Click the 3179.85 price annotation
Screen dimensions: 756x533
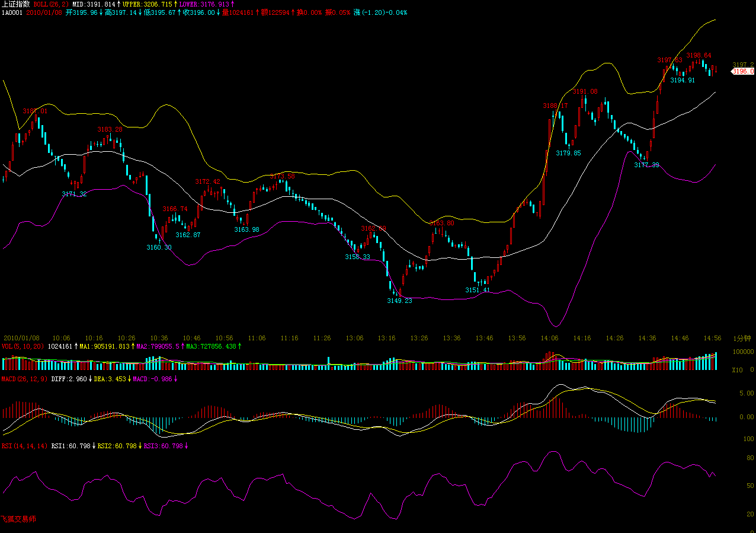coord(568,153)
